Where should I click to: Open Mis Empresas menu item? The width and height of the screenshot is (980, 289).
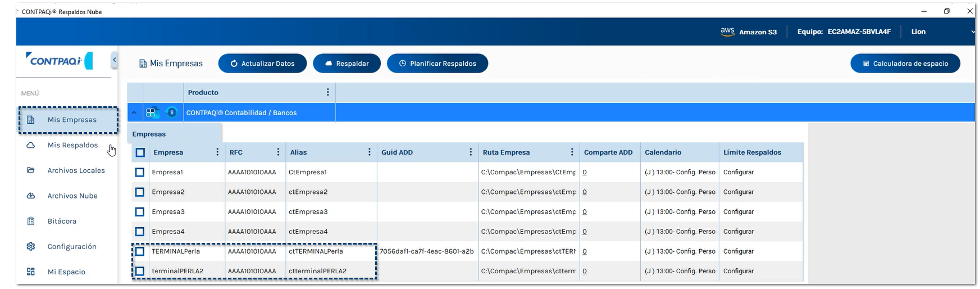pyautogui.click(x=69, y=120)
